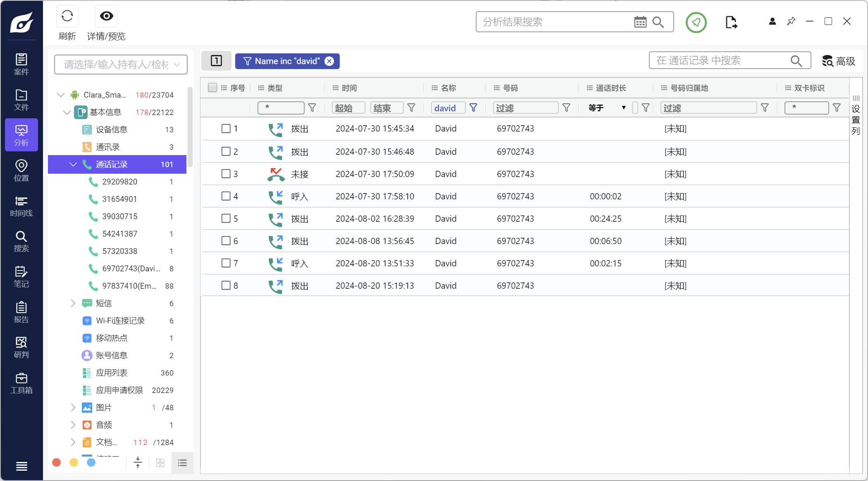This screenshot has width=868, height=481.
Task: Click the 高级 advanced search button
Action: [x=838, y=61]
